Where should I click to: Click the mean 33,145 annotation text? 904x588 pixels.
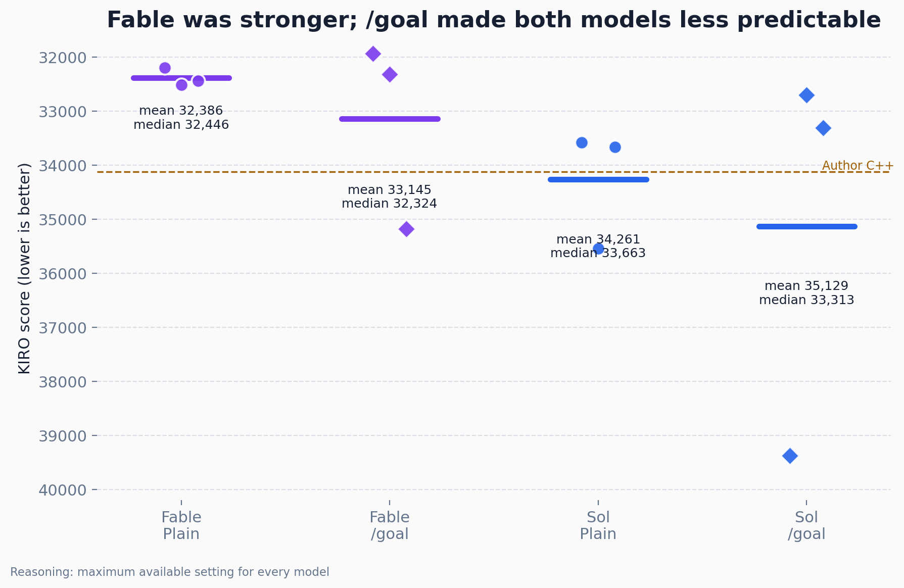390,190
